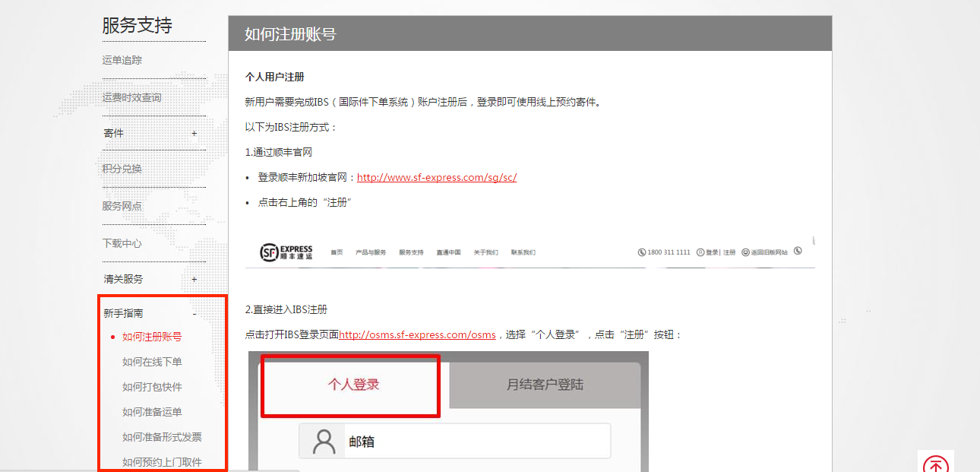Expand the 清关服务 plus sign
The height and width of the screenshot is (472, 980).
[x=194, y=279]
